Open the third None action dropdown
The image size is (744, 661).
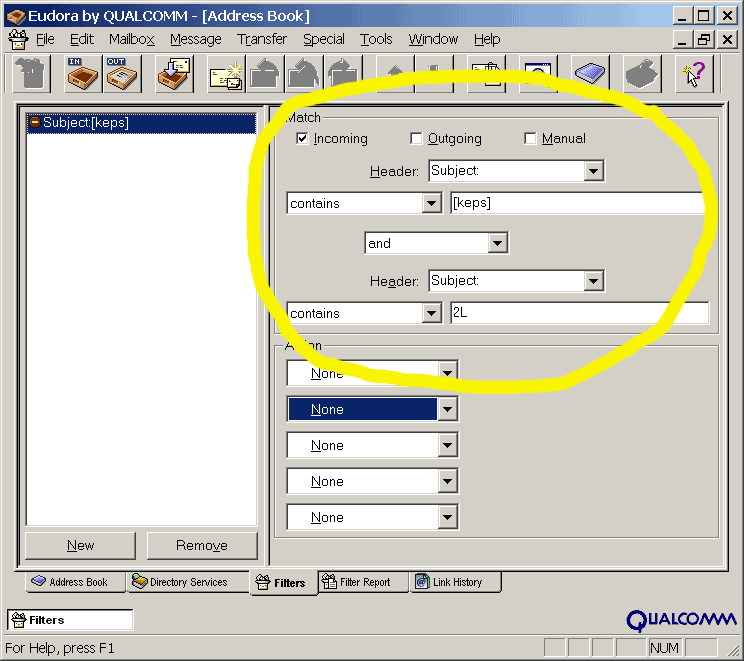[x=447, y=445]
